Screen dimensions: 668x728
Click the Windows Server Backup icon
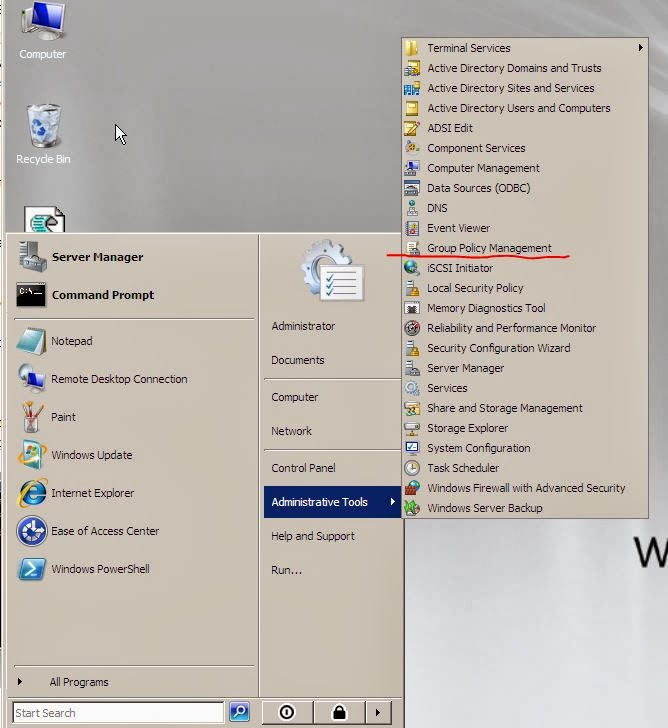click(x=412, y=508)
